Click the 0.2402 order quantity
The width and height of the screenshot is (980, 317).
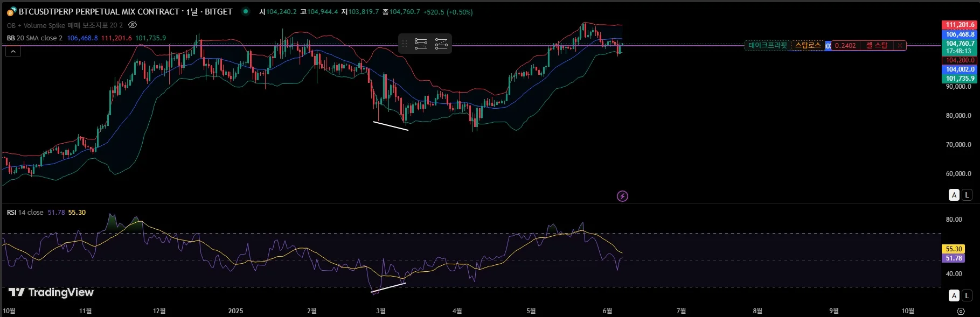pos(845,46)
